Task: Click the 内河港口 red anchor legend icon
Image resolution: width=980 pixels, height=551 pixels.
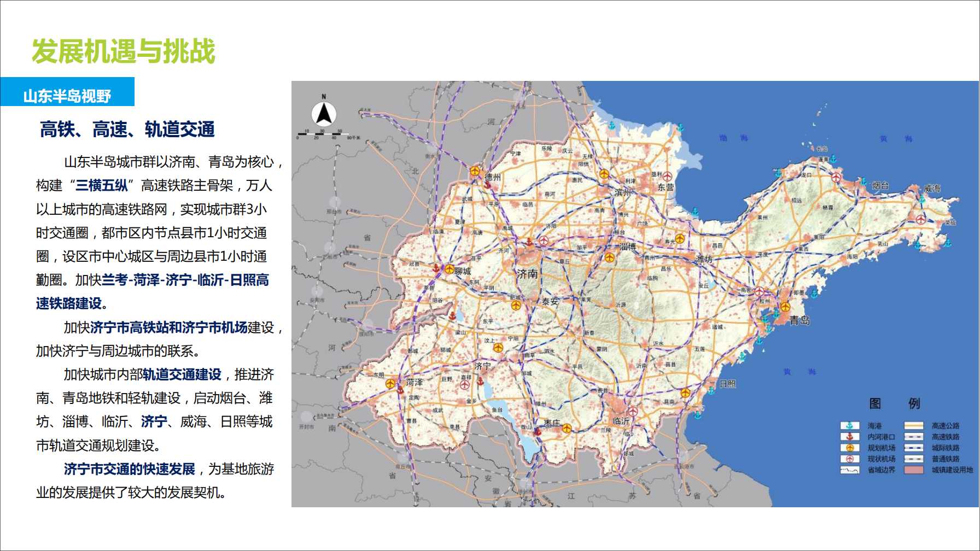Action: pos(849,437)
